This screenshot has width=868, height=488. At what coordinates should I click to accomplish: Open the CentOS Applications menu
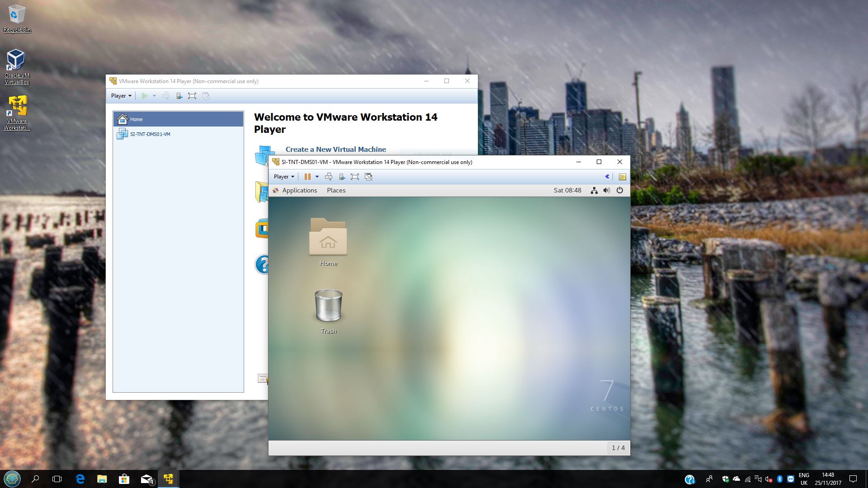point(295,190)
